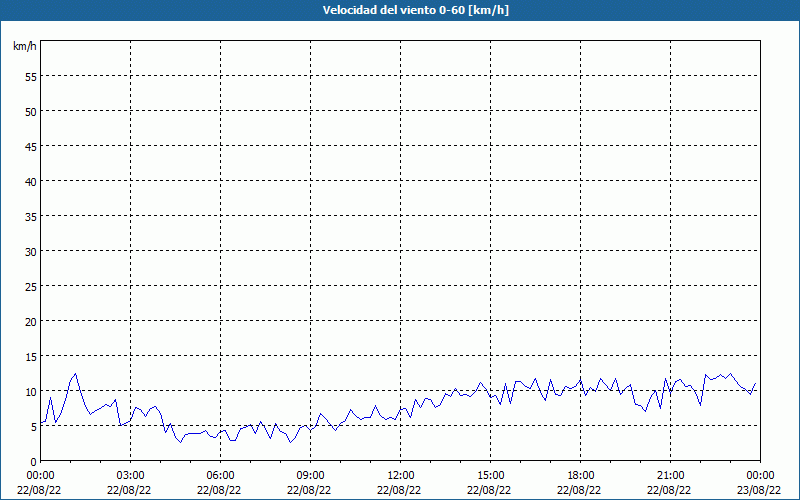Click the y-axis label '15'
This screenshot has height=500, width=800.
click(31, 357)
